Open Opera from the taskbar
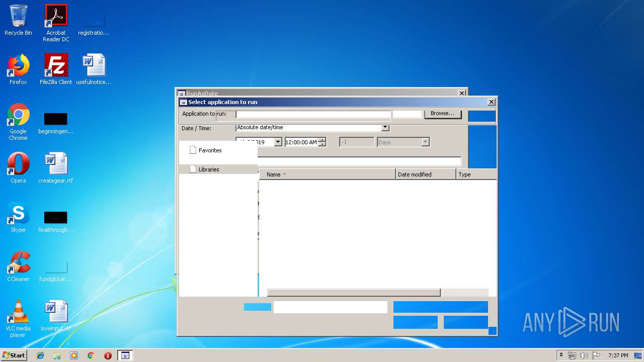Screen dimensions: 644x362 pos(108,355)
